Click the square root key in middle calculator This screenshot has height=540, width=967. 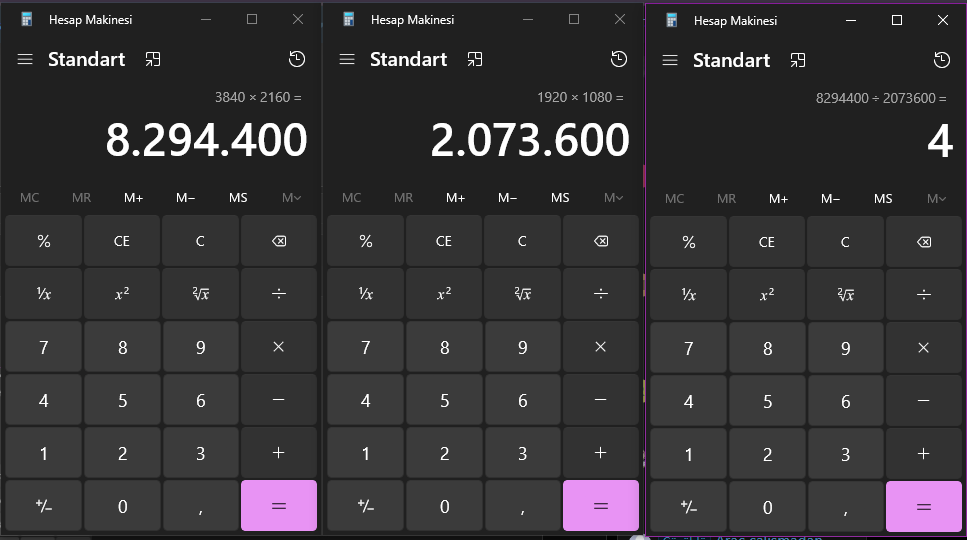tap(522, 294)
